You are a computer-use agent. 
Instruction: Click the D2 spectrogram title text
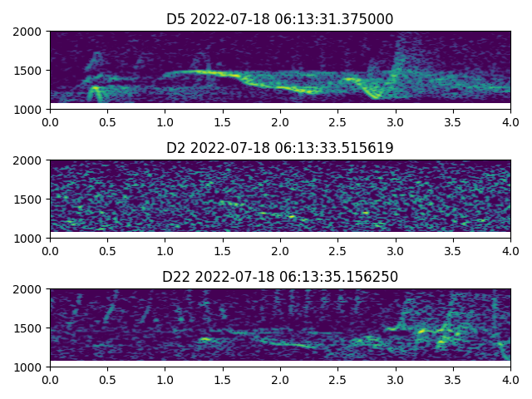pyautogui.click(x=280, y=148)
